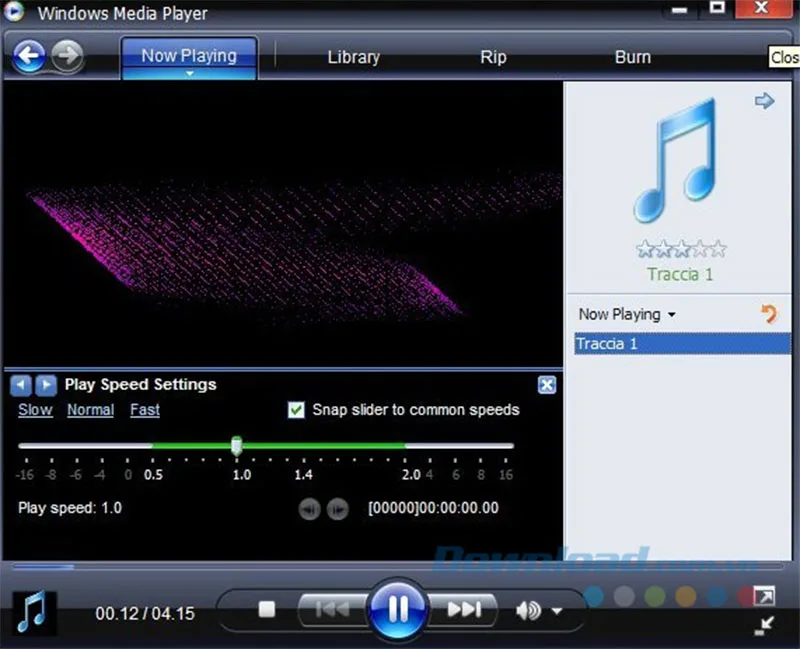
Task: Click the orange curved arrow in playlist pane
Action: point(769,314)
